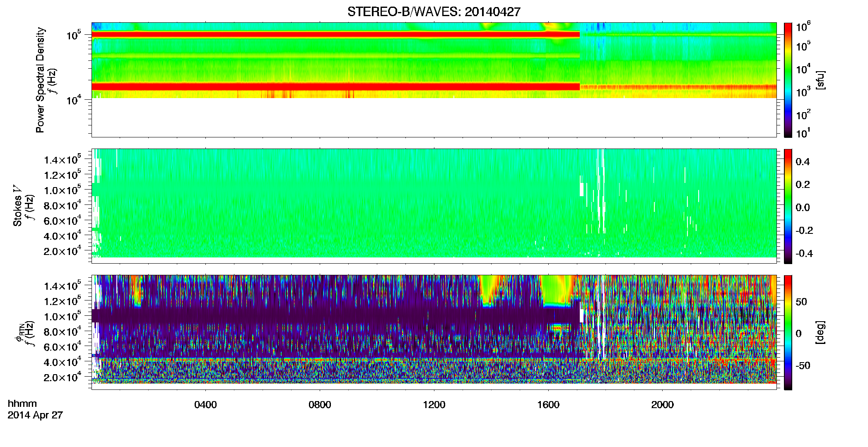Click the 8.0×10^4 tick in phi RTN panel
868x447 pixels.
(63, 331)
